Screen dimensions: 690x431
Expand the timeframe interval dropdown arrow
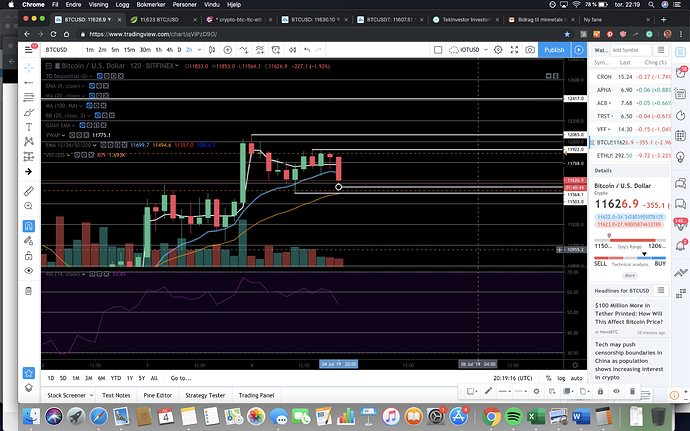[x=199, y=50]
